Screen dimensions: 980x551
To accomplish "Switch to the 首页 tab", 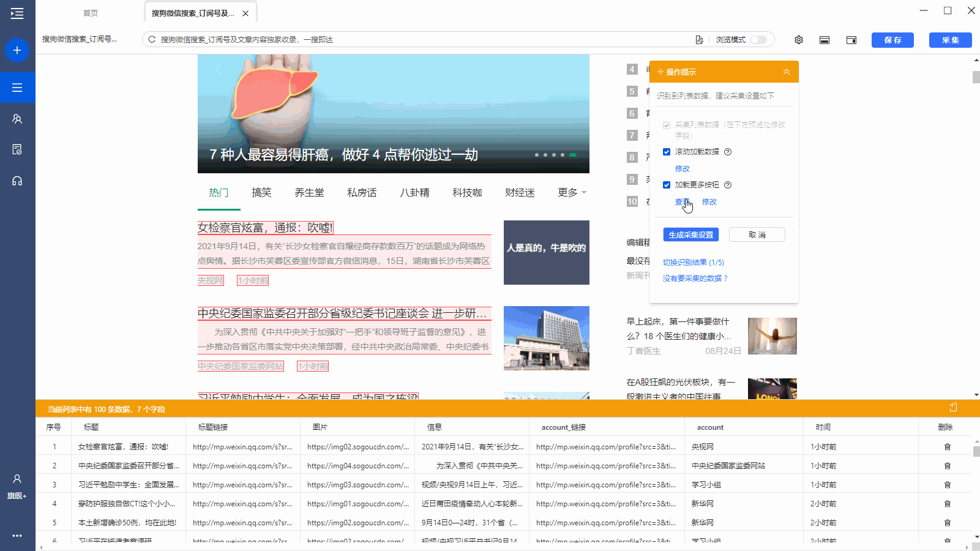I will click(x=91, y=13).
